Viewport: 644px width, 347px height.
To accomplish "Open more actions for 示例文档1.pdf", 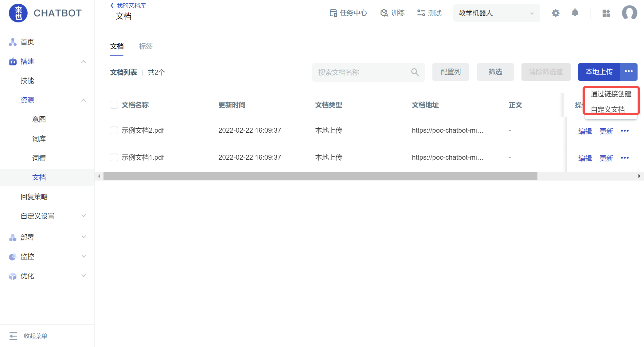I will [x=625, y=158].
